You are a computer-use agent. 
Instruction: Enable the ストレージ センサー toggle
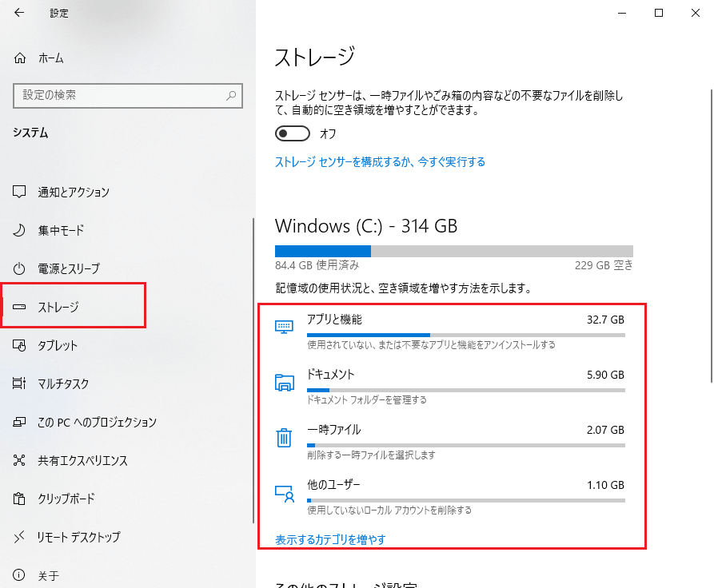292,133
